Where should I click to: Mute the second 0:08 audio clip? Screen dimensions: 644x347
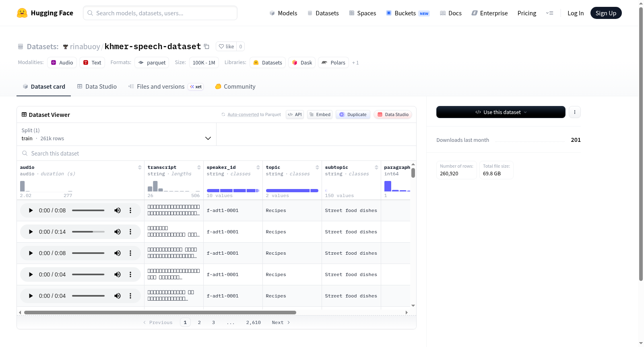coord(118,253)
